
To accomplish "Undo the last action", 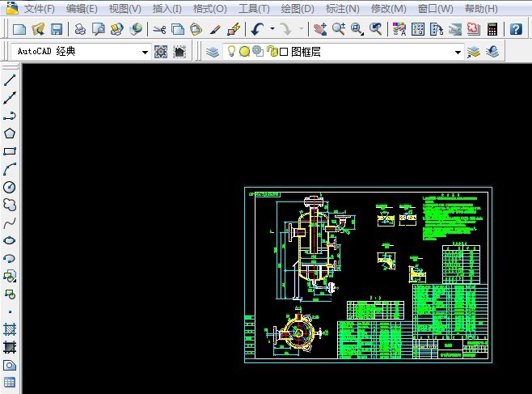I will [257, 29].
